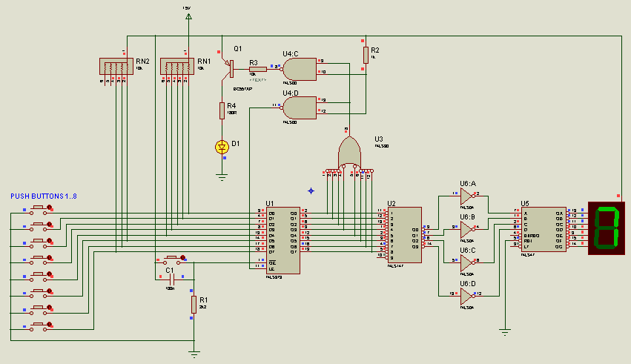Select resistor R1 symbol
Image resolution: width=631 pixels, height=364 pixels.
coord(194,305)
